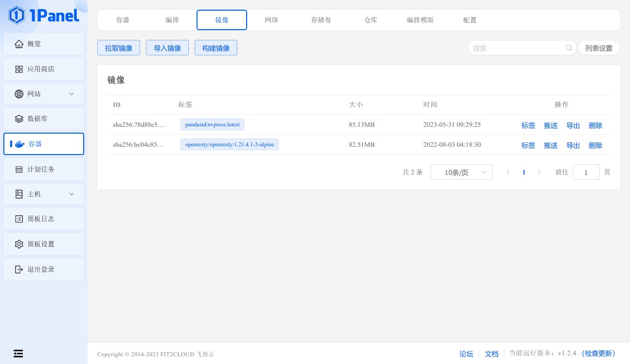Click 导出 for openresty image

[x=573, y=145]
